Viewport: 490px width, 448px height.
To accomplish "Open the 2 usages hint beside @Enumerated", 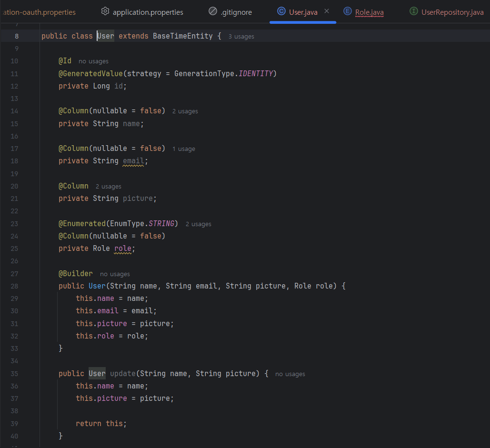I will 199,224.
